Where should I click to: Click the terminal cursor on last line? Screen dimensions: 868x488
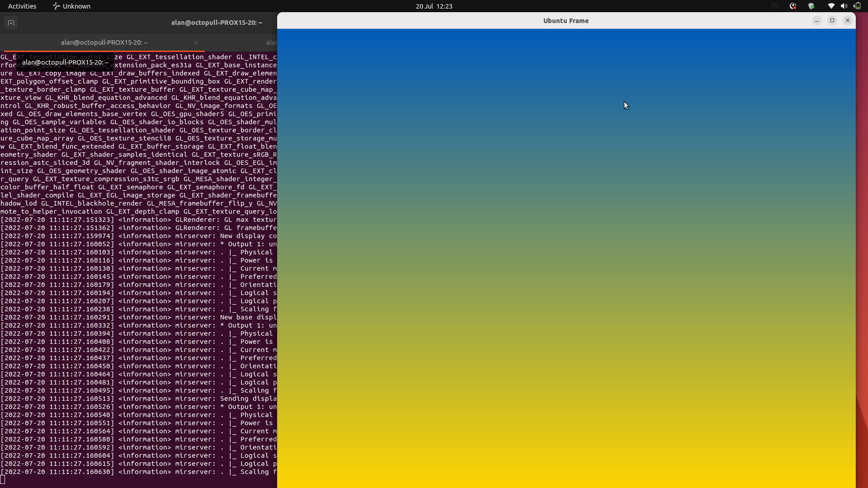pos(3,480)
